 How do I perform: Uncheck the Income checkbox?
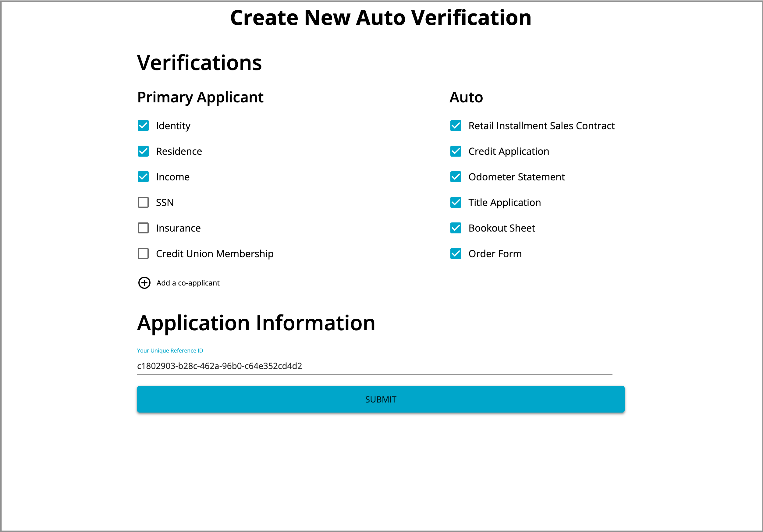click(x=143, y=177)
